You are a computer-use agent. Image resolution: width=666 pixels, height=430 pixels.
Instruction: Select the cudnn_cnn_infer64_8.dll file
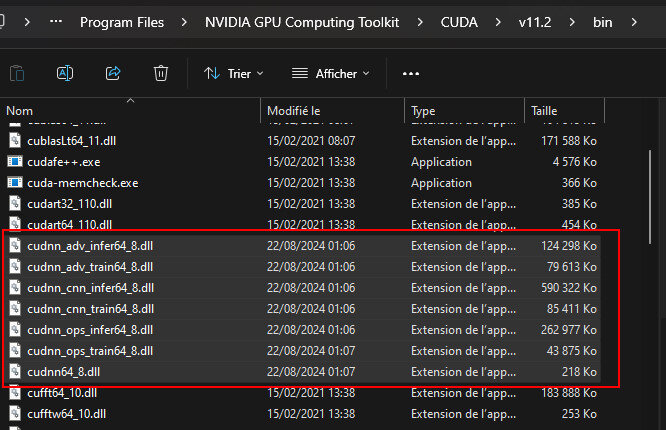click(91, 288)
